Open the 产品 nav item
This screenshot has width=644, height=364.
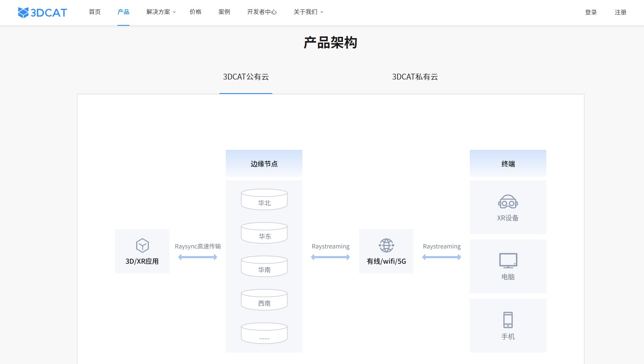pos(123,12)
